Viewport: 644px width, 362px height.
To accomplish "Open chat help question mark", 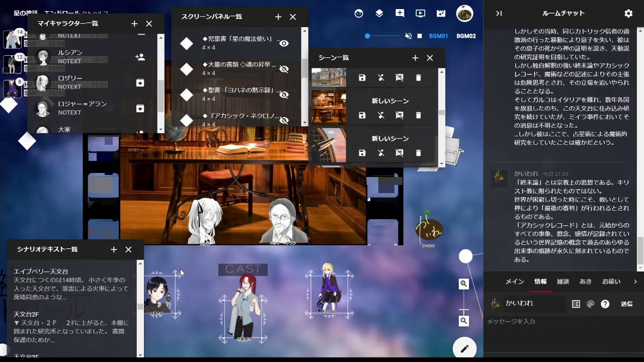I will pyautogui.click(x=605, y=304).
